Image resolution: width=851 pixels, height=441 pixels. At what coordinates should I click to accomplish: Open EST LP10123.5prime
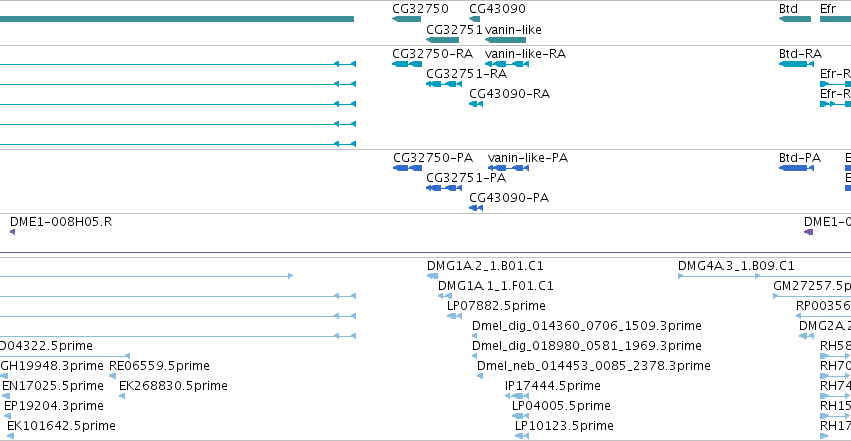[x=564, y=426]
